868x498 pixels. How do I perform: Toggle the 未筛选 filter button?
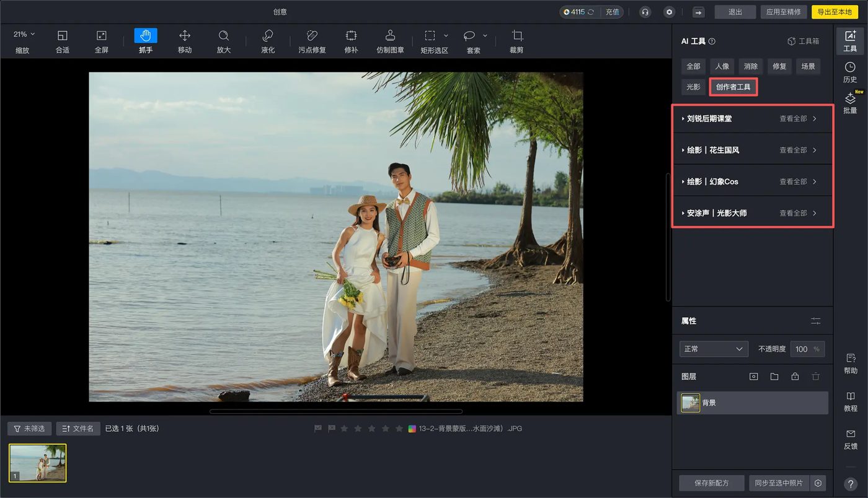click(x=29, y=429)
